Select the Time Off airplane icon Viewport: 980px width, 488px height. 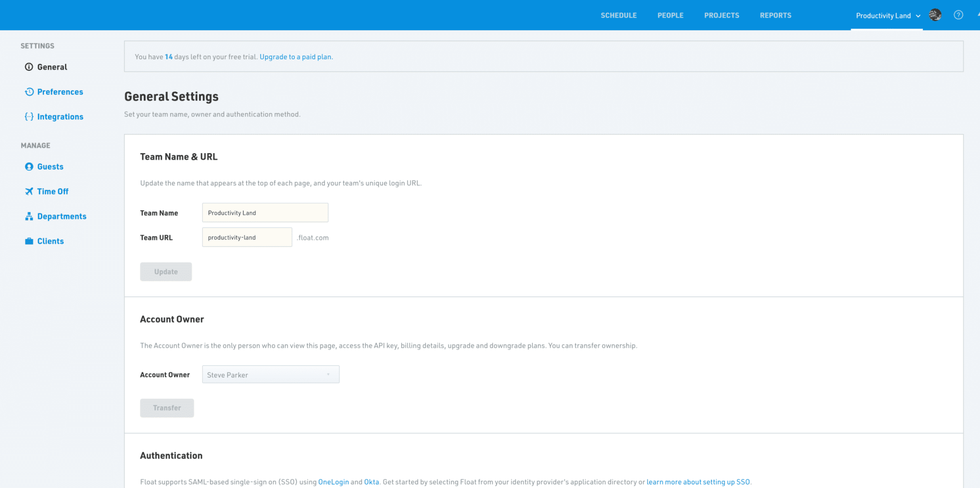[x=29, y=191]
